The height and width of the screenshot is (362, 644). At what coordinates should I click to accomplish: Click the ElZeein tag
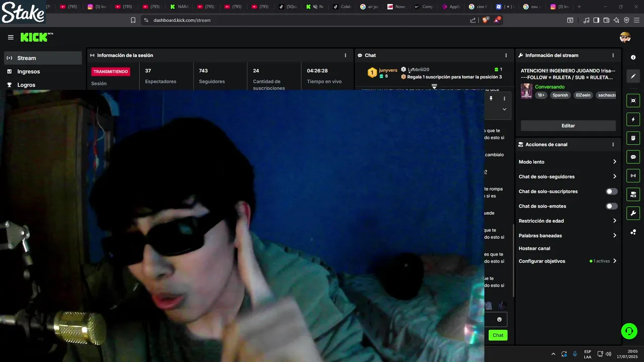[583, 95]
